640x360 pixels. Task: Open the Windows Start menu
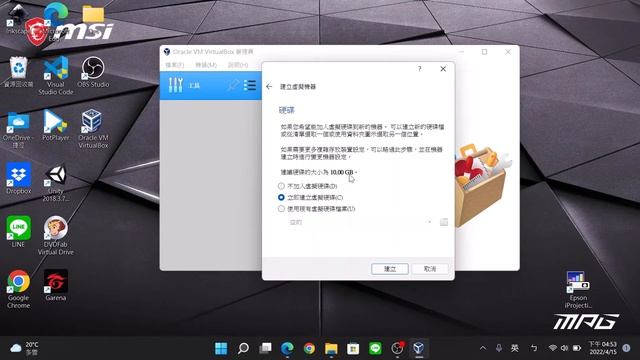(x=221, y=348)
